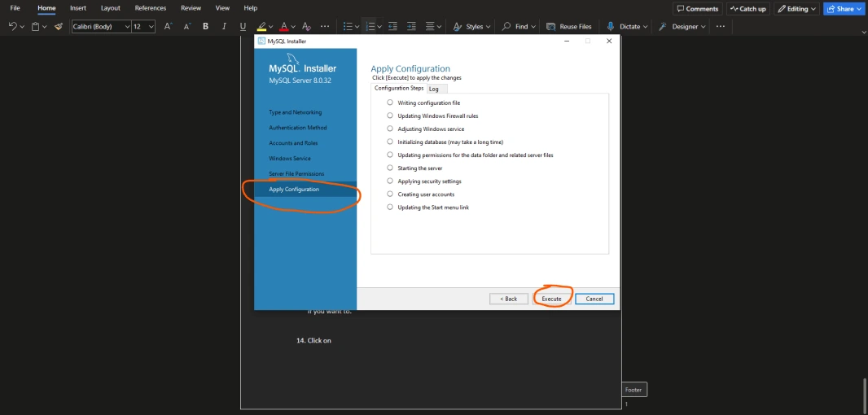The image size is (868, 415).
Task: Open highlight color dropdown arrow
Action: pyautogui.click(x=271, y=27)
